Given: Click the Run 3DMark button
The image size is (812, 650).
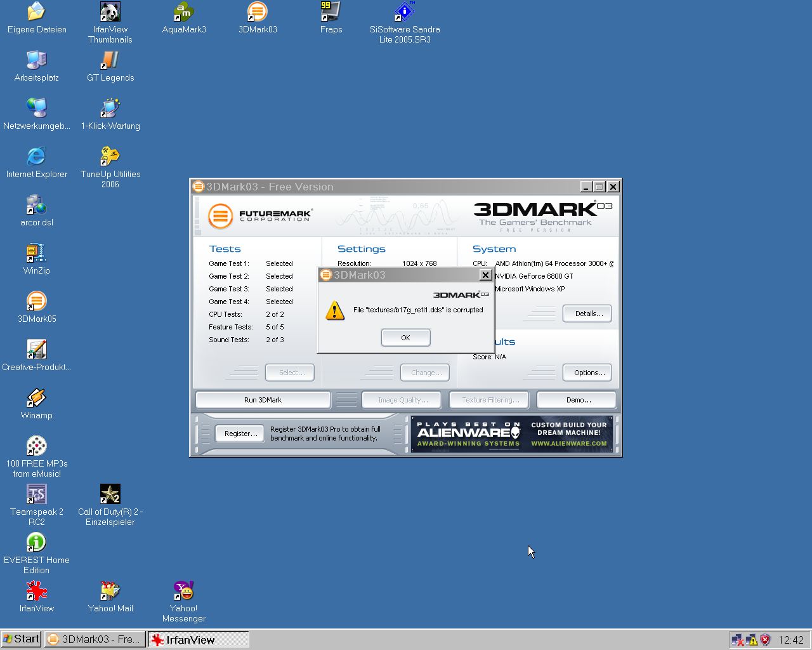Looking at the screenshot, I should pyautogui.click(x=263, y=400).
